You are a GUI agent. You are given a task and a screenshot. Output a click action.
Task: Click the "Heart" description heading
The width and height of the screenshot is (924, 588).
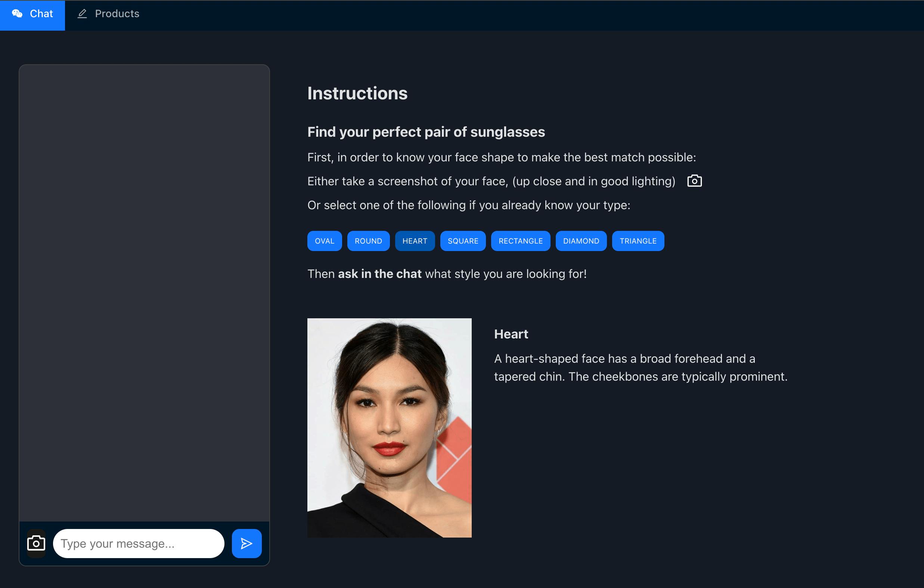click(511, 334)
